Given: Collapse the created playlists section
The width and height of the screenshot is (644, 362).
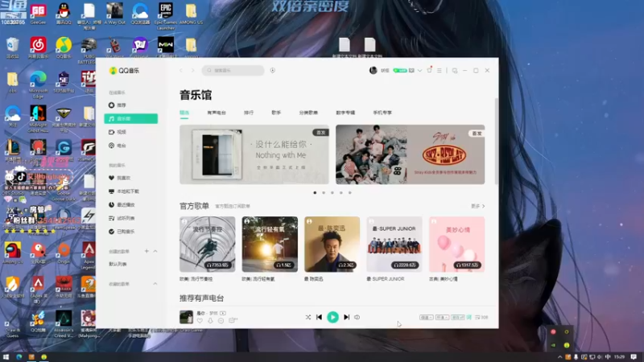Looking at the screenshot, I should click(155, 251).
